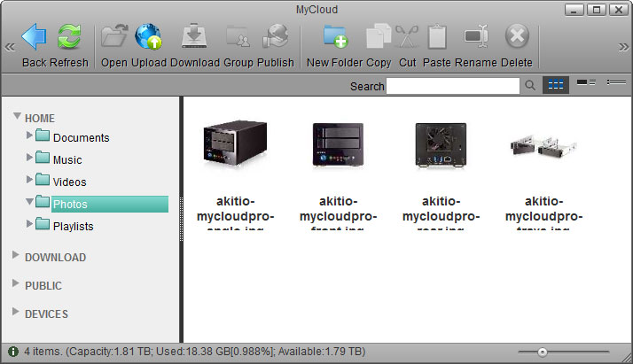Image resolution: width=633 pixels, height=364 pixels.
Task: Click the search magnifier button
Action: [x=530, y=86]
